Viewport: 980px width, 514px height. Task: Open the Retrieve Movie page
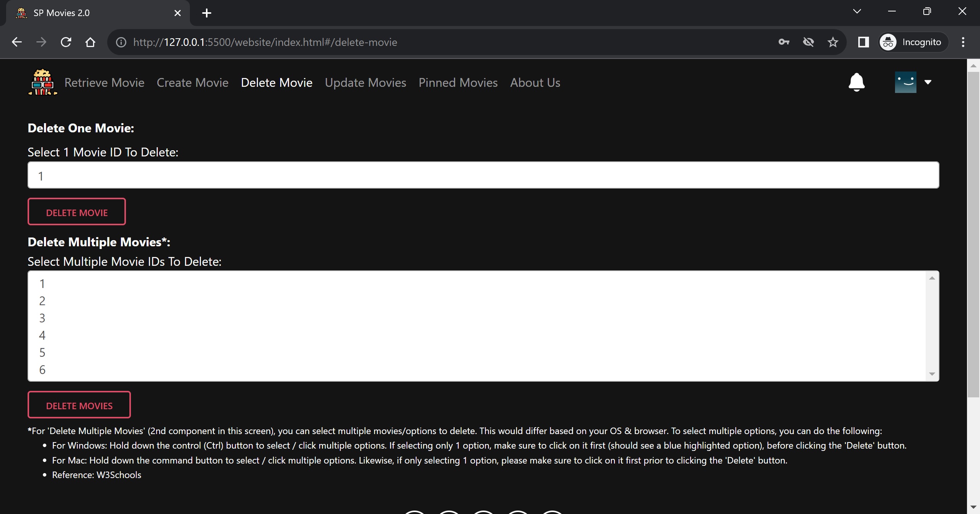[104, 83]
